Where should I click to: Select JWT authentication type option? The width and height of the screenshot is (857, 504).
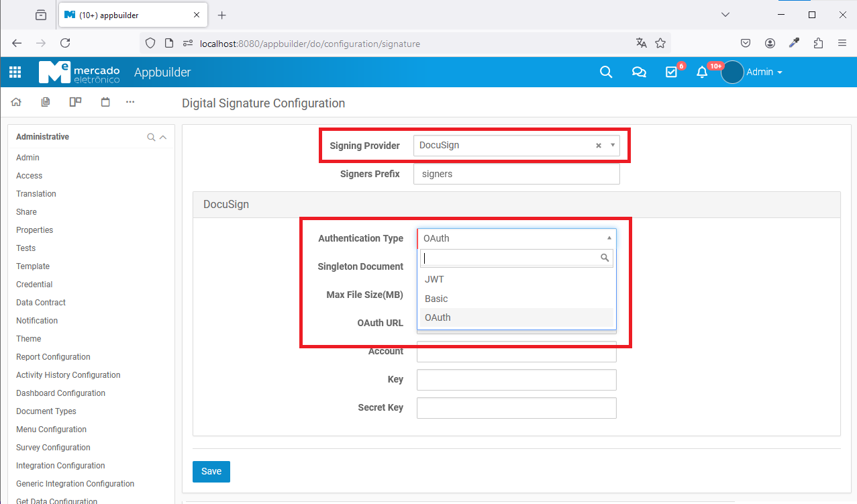point(434,279)
